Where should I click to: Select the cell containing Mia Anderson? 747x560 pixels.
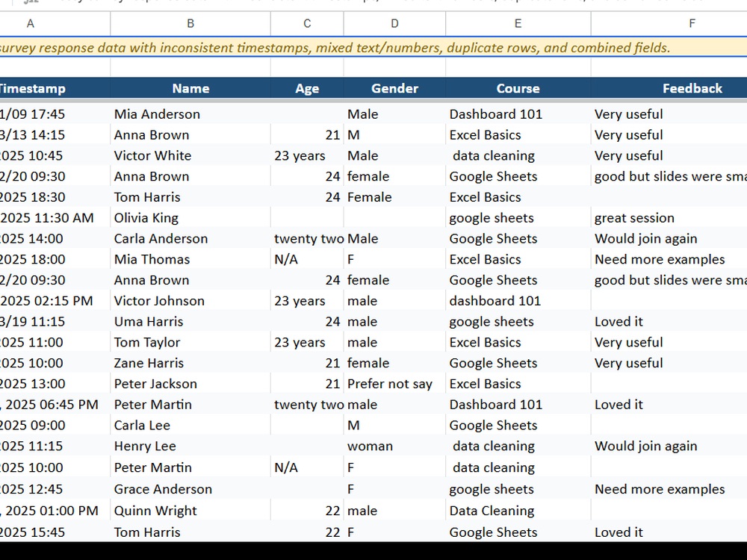click(x=190, y=113)
